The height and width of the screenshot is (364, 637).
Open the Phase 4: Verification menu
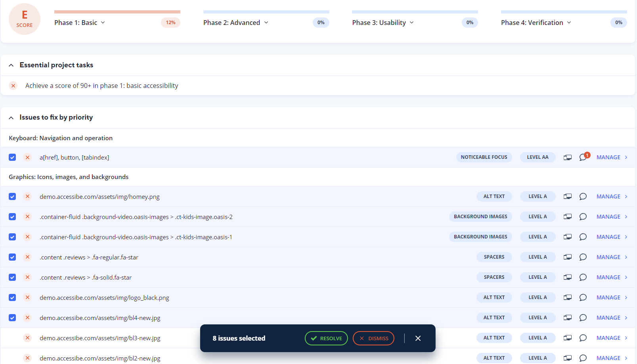coord(536,23)
